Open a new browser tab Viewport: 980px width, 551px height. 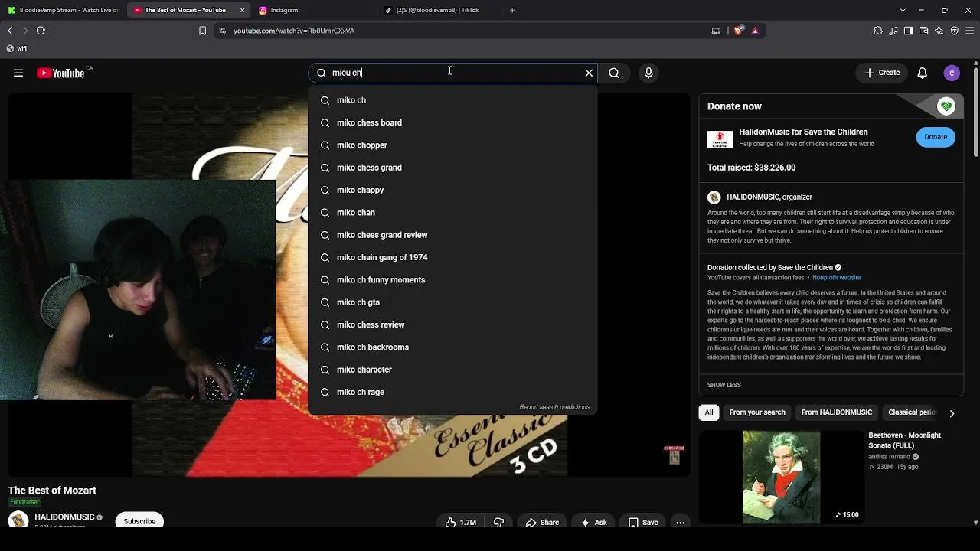click(x=512, y=10)
